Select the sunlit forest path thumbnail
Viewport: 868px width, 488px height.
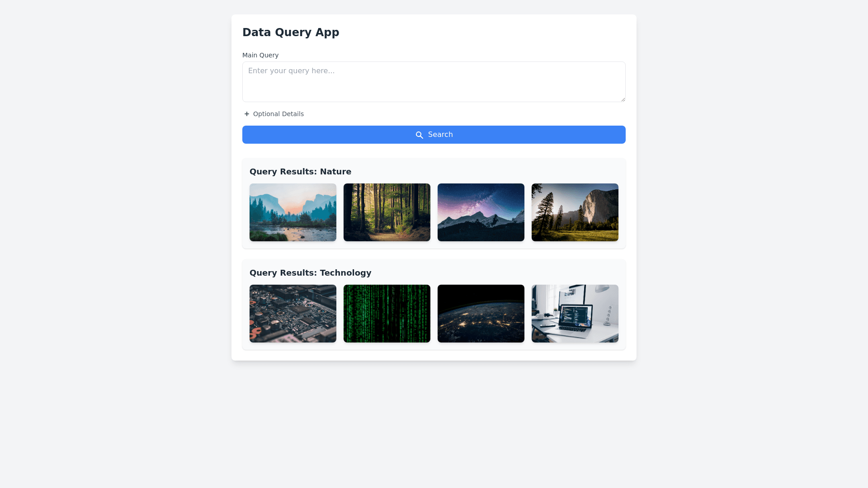(387, 212)
